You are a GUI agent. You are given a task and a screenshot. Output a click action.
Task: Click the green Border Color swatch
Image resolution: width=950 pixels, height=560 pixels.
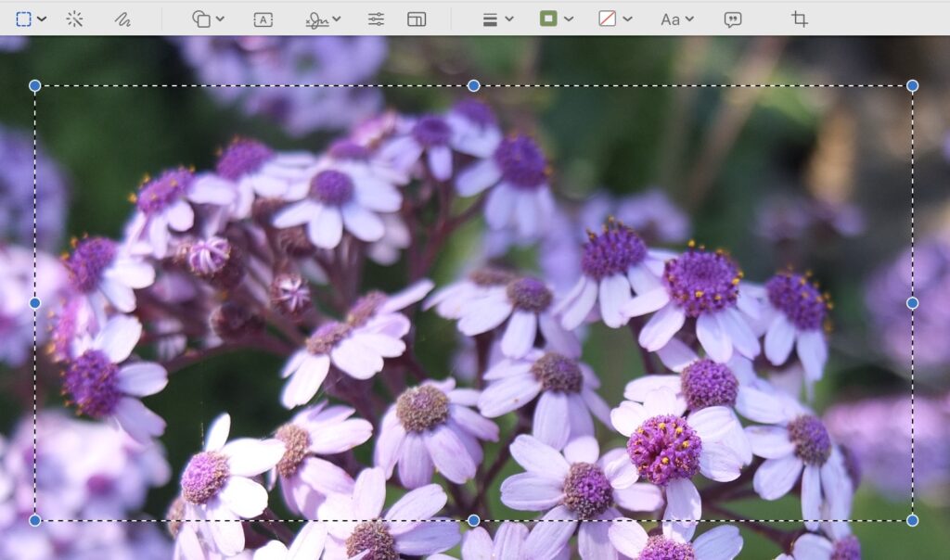pyautogui.click(x=548, y=19)
